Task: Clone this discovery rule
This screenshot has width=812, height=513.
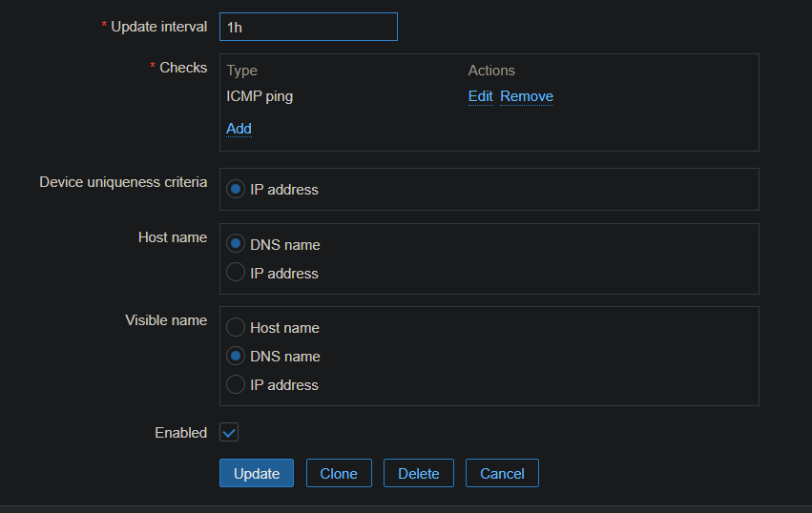Action: 339,474
